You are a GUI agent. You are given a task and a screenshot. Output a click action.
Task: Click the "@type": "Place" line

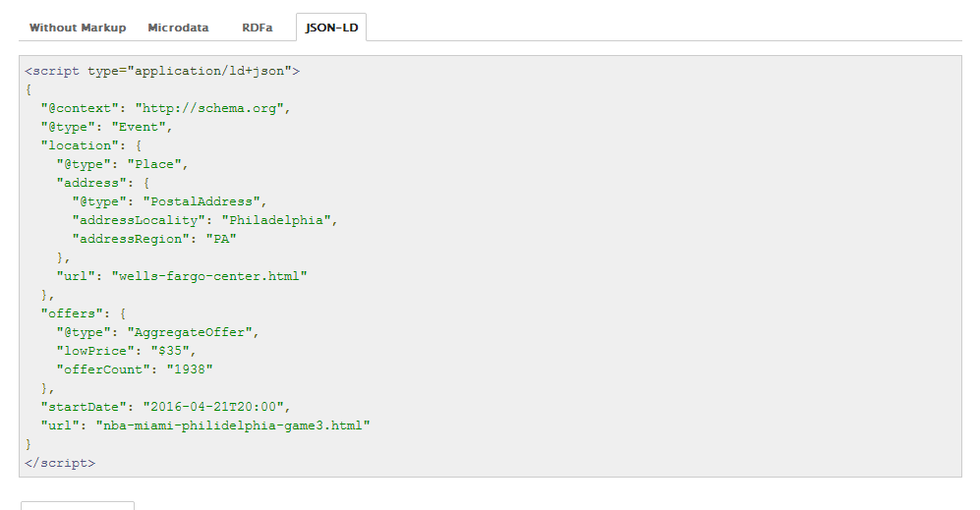point(123,164)
